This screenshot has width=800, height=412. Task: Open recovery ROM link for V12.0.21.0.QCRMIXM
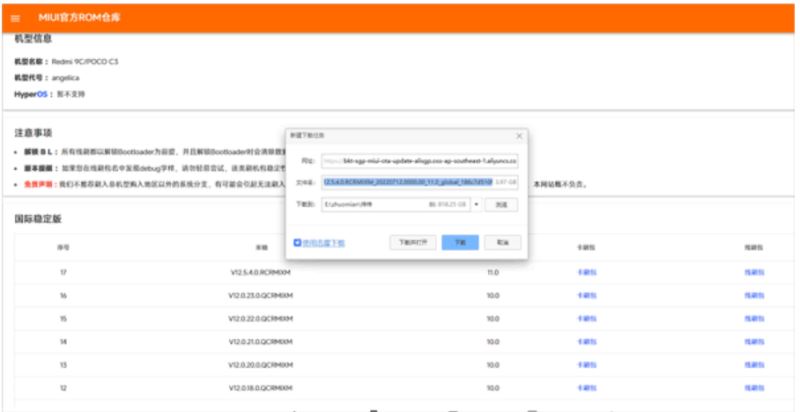[x=587, y=342]
